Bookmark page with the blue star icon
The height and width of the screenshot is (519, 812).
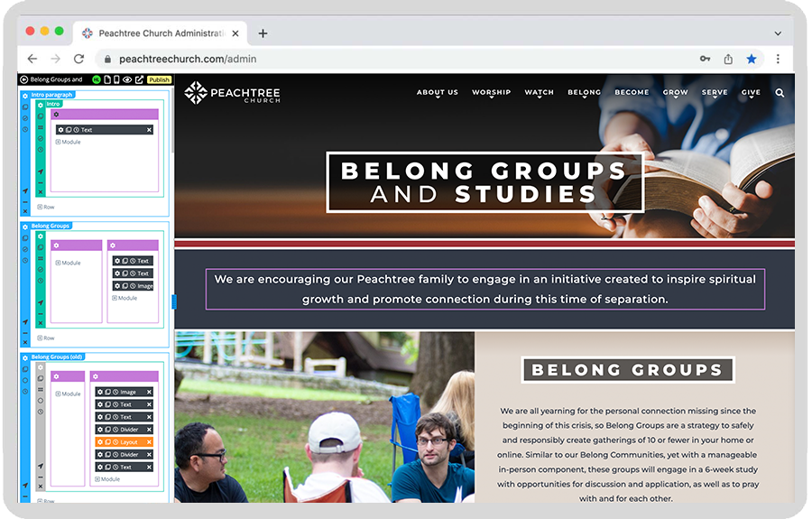[x=751, y=59]
